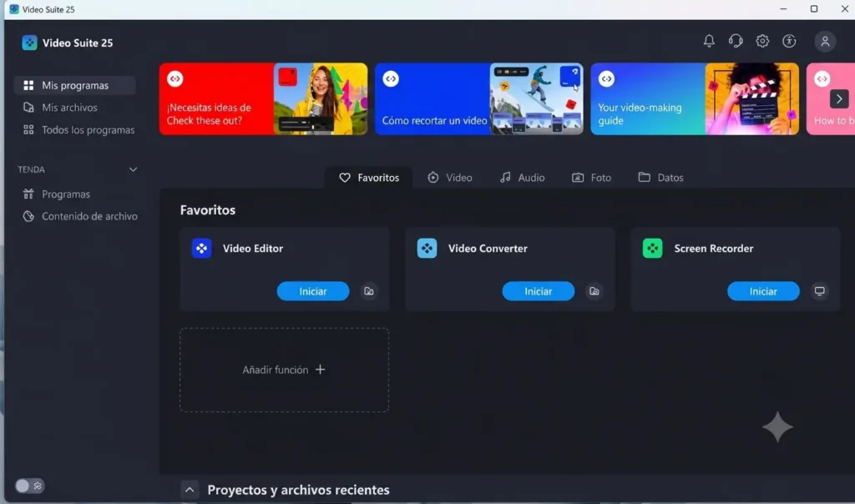Minimize the Video Suite 25 window
This screenshot has width=855, height=504.
pos(783,9)
